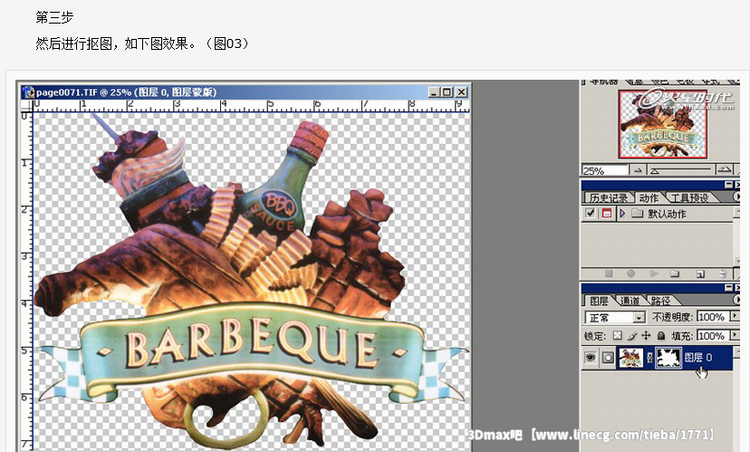Click the delete action trash icon
Viewport: 750px width, 452px height.
(723, 274)
